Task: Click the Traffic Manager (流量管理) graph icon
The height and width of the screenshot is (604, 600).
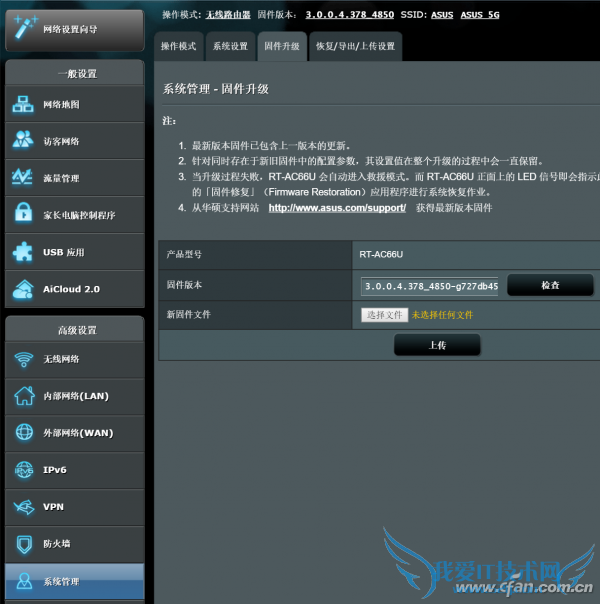Action: pyautogui.click(x=22, y=177)
